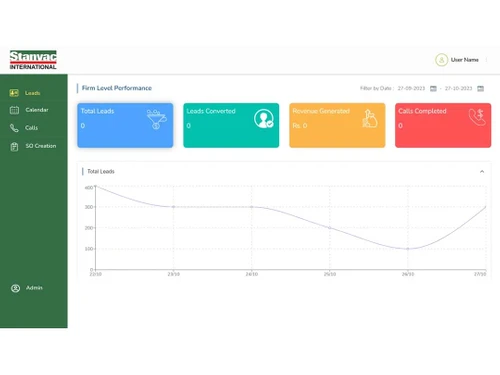Click the Rs. 0 revenue value
This screenshot has height=375, width=500.
click(300, 126)
